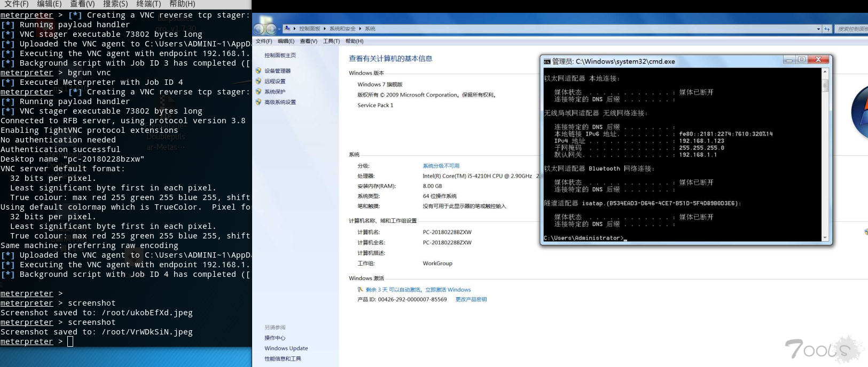Image resolution: width=868 pixels, height=367 pixels.
Task: Open the 性能信息和工具 link
Action: tap(283, 359)
